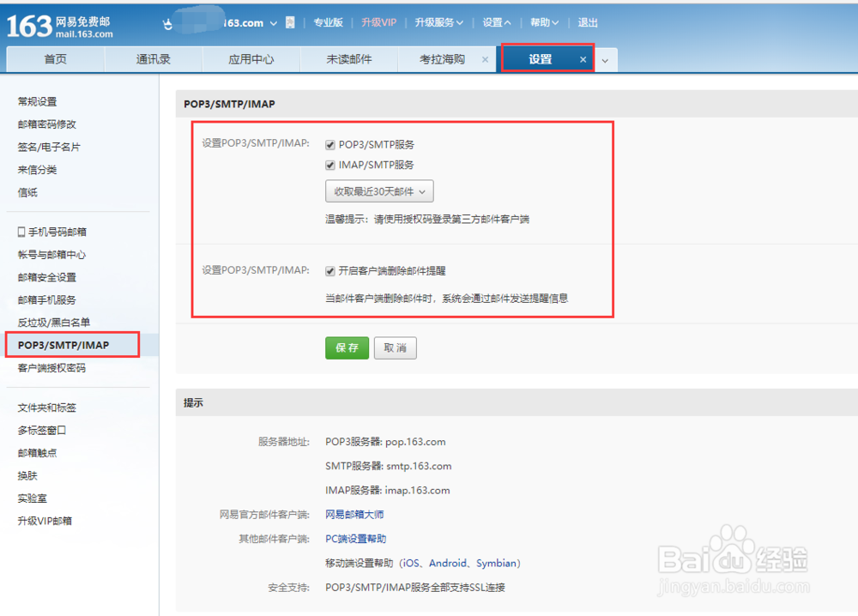Switch to the 通讯录 tab
The image size is (858, 616).
pos(154,59)
